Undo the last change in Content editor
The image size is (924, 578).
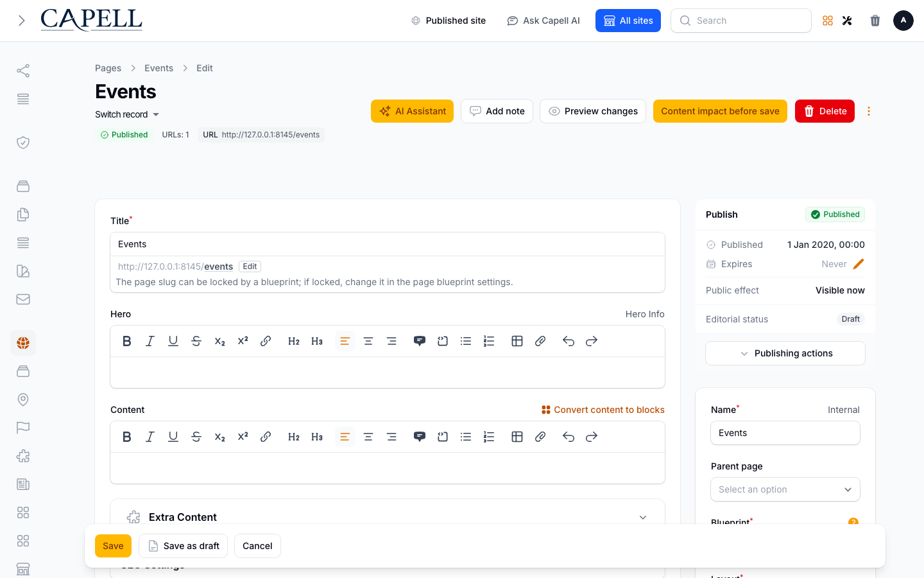[569, 437]
